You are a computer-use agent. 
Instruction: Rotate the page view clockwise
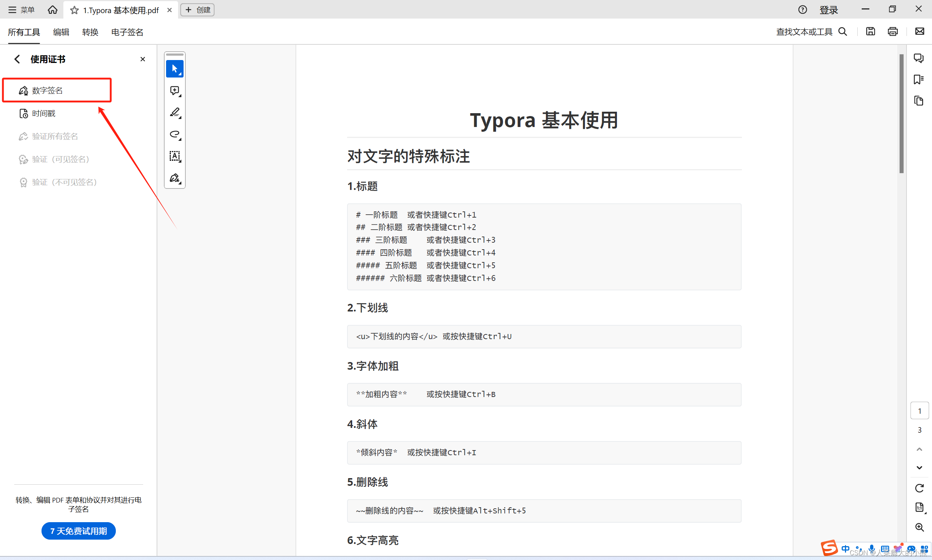click(x=919, y=488)
